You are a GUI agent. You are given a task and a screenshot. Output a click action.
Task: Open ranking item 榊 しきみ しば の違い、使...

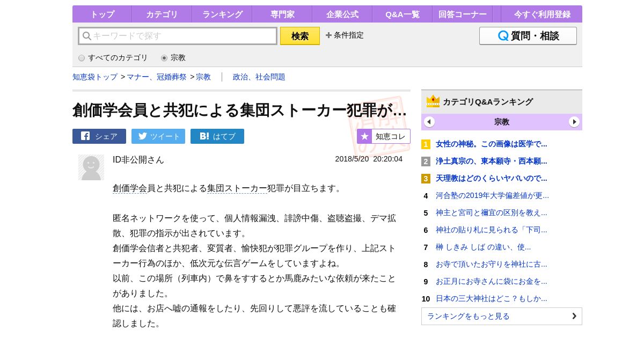pos(484,247)
